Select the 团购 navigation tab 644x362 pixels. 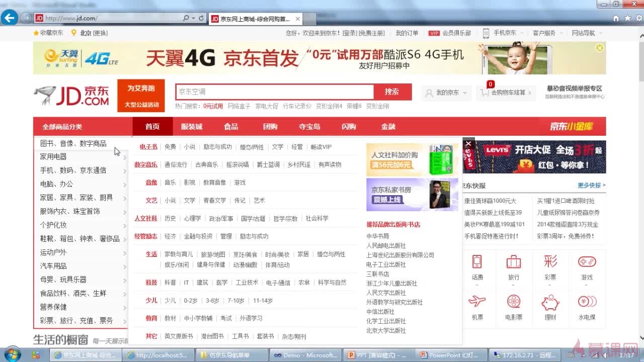point(270,127)
